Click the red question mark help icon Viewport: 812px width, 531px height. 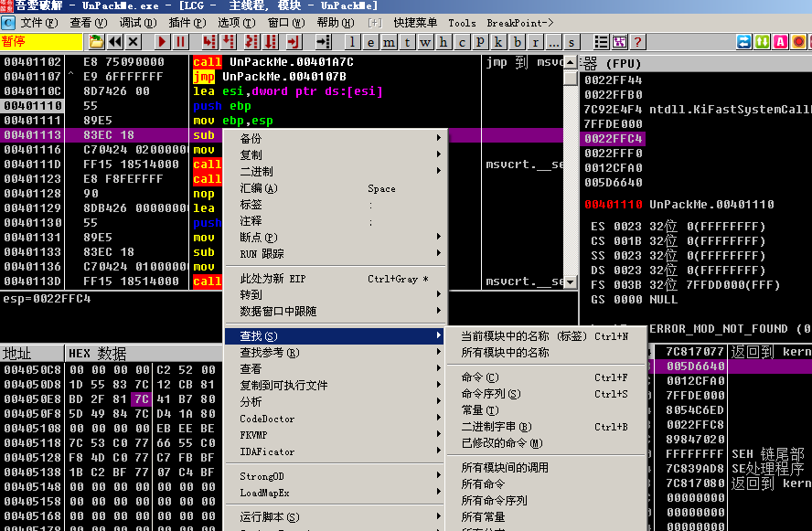(x=638, y=42)
